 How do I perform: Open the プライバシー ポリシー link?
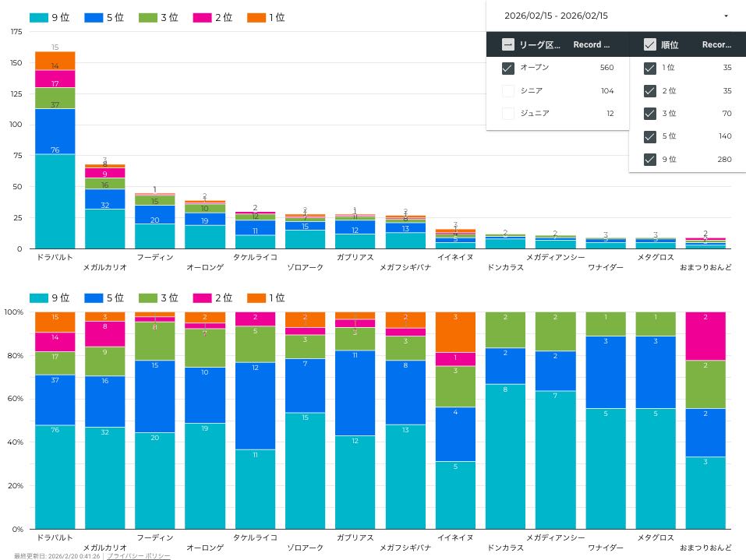click(x=138, y=556)
